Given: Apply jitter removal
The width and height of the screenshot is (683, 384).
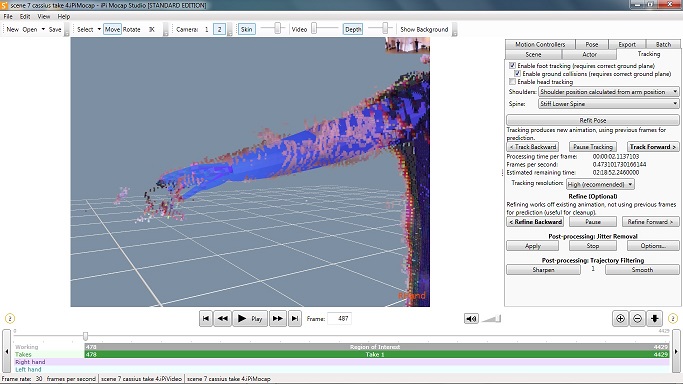Looking at the screenshot, I should point(533,246).
